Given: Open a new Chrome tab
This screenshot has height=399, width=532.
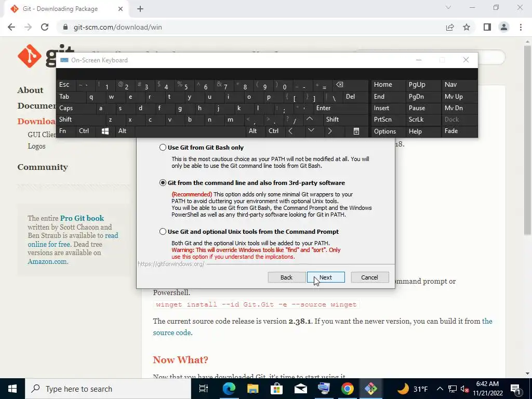Looking at the screenshot, I should (x=140, y=9).
